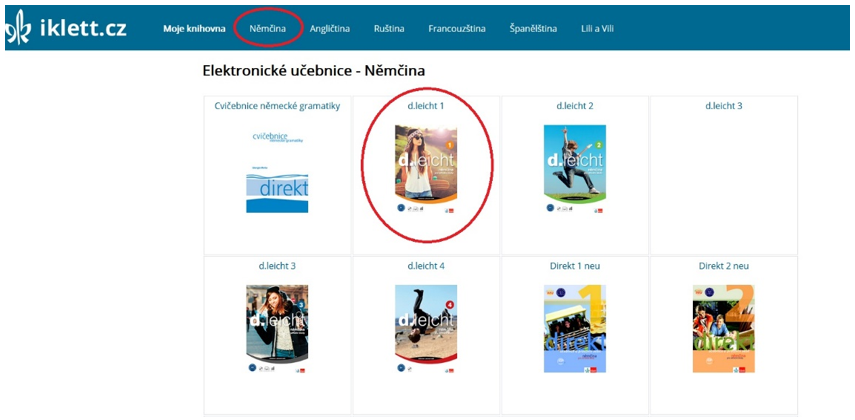
Task: Open the Direkt 2 neu book cover
Action: click(x=723, y=329)
